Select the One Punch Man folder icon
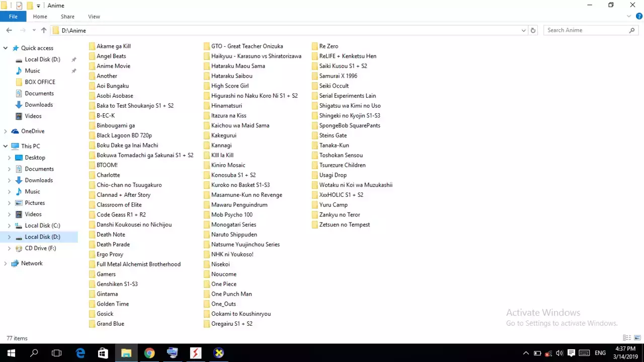The height and width of the screenshot is (362, 644). tap(207, 294)
